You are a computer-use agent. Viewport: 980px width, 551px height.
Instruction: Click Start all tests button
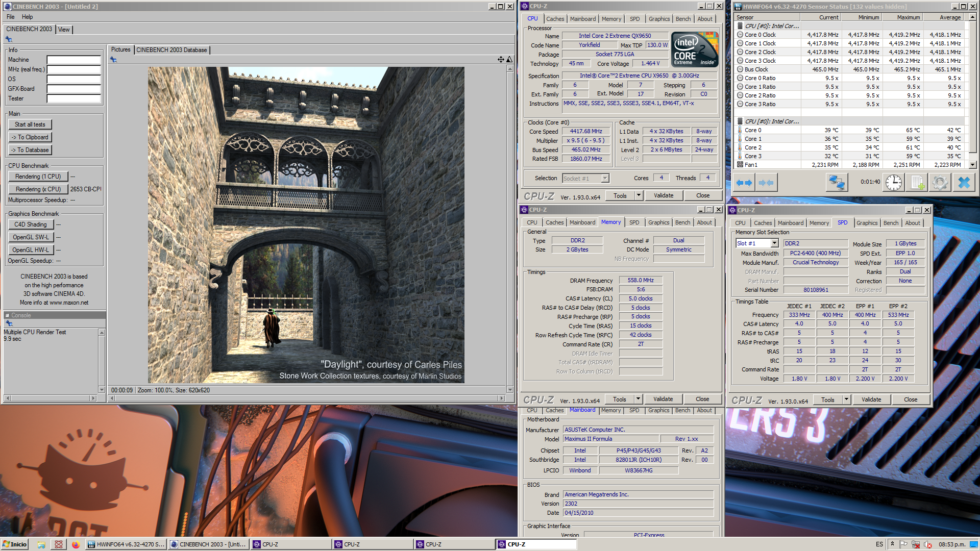(30, 124)
